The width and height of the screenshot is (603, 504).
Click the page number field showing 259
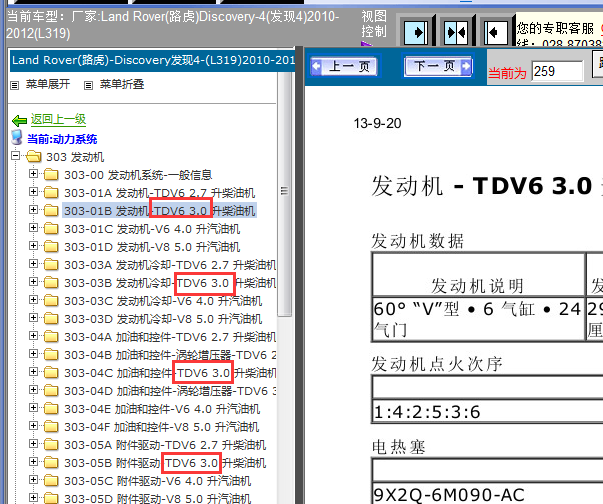tap(557, 71)
